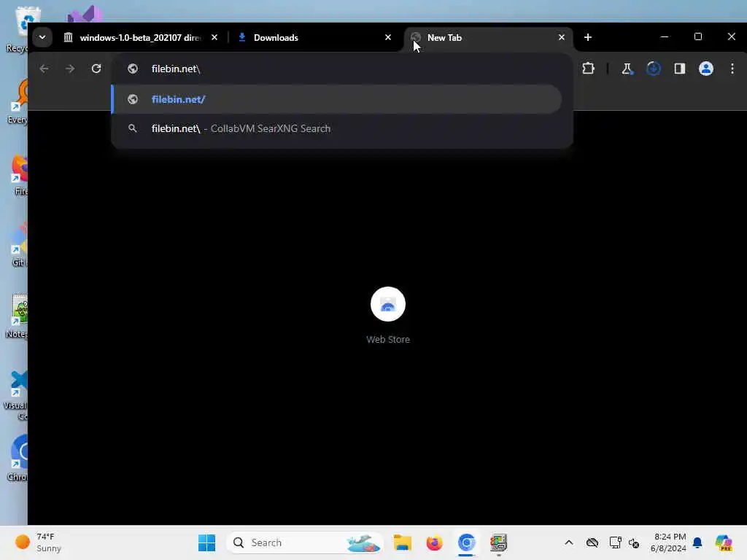This screenshot has height=560, width=747.
Task: Go forward using the forward arrow
Action: tap(70, 69)
